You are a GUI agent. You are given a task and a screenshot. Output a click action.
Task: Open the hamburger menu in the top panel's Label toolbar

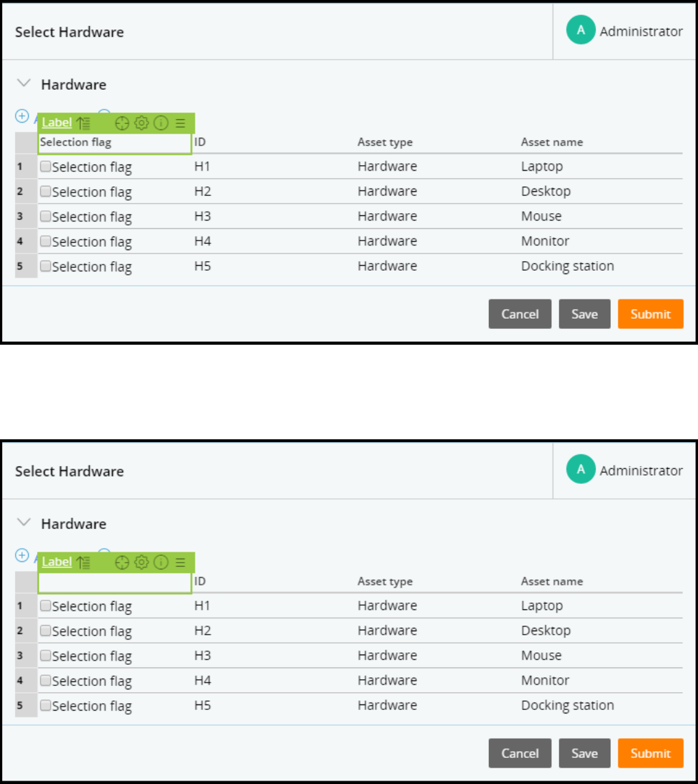[x=180, y=123]
